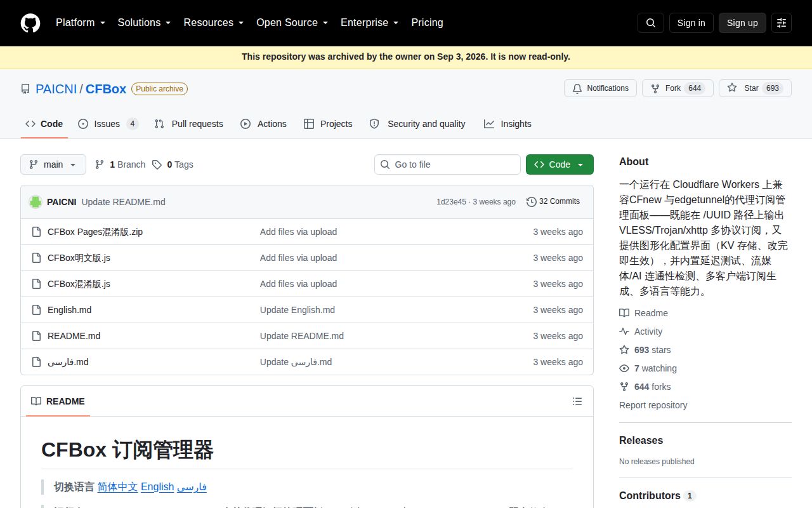Switch to the Code tab

(x=44, y=124)
